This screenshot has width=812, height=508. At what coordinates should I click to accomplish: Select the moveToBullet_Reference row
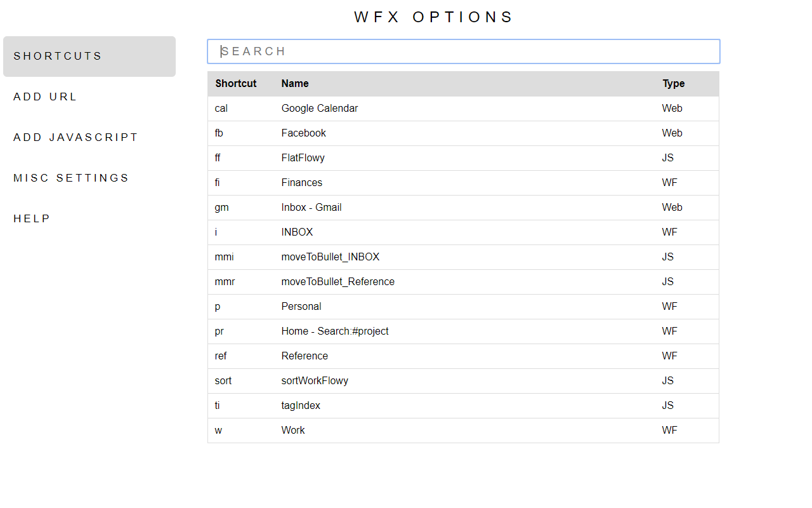(338, 282)
